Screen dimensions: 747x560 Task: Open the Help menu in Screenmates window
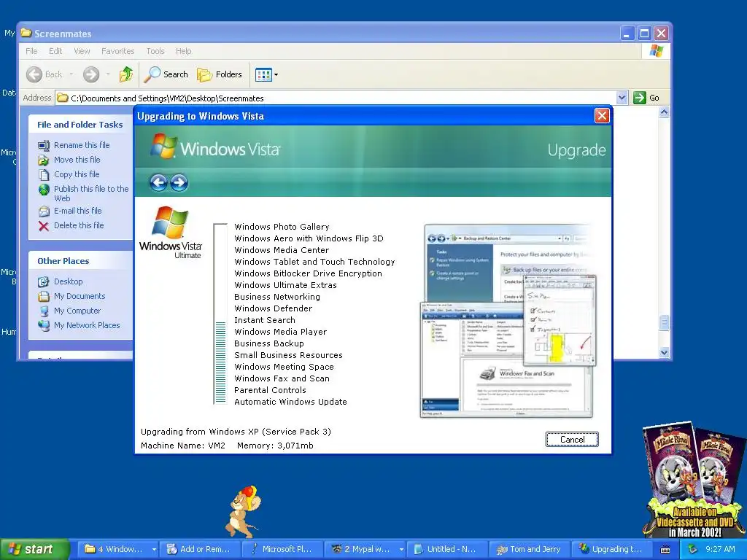[x=183, y=51]
